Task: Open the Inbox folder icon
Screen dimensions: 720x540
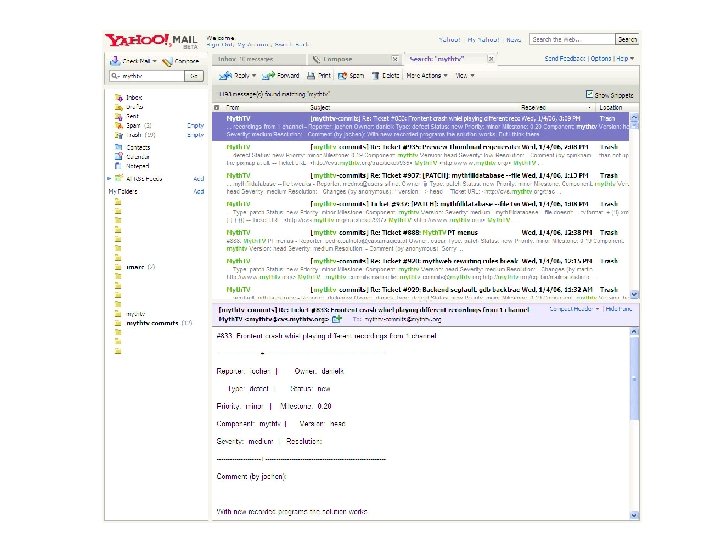Action: tap(119, 97)
